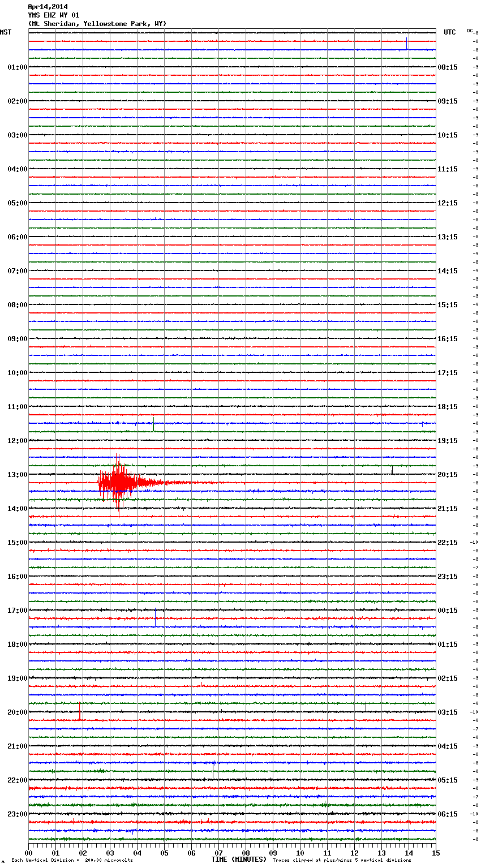Click the Mt Sheridan, Yellowstone Park location text
The height and width of the screenshot is (868, 481).
coord(97,24)
